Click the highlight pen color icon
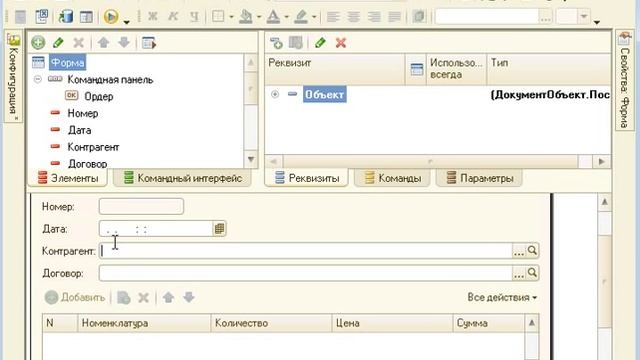Image resolution: width=640 pixels, height=360 pixels. (x=301, y=16)
